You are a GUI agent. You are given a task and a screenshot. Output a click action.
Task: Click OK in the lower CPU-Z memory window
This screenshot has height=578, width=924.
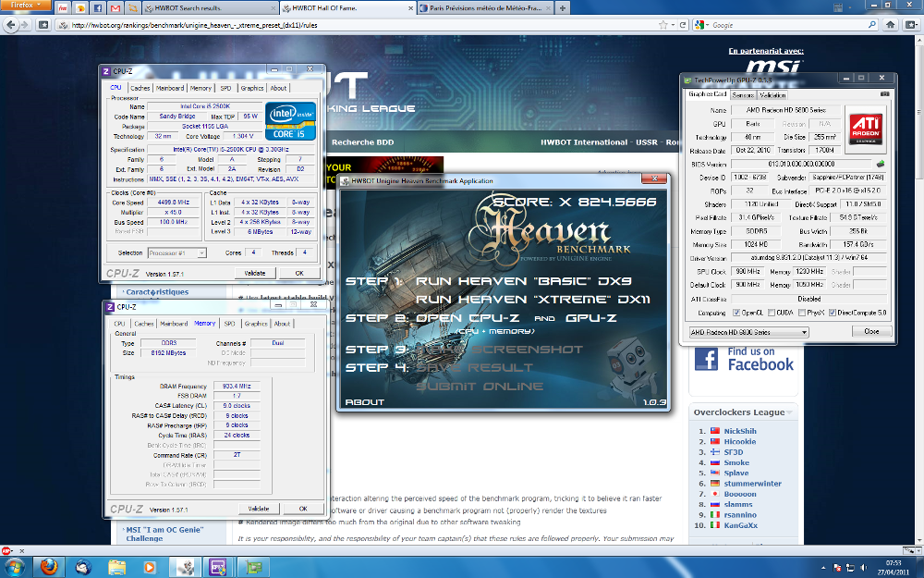click(303, 509)
